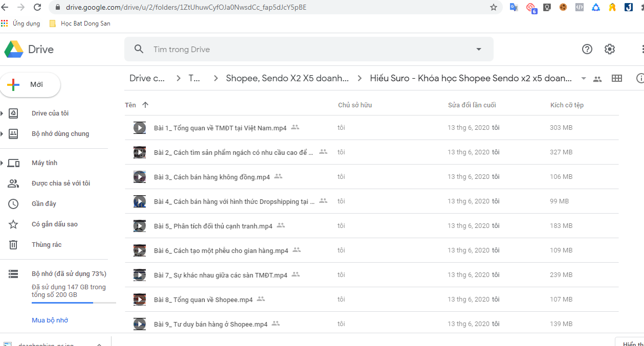Viewport: 644px width, 346px height.
Task: Click breadcrumb Shopee, Sendo X2 X5 doanh...
Action: click(287, 78)
